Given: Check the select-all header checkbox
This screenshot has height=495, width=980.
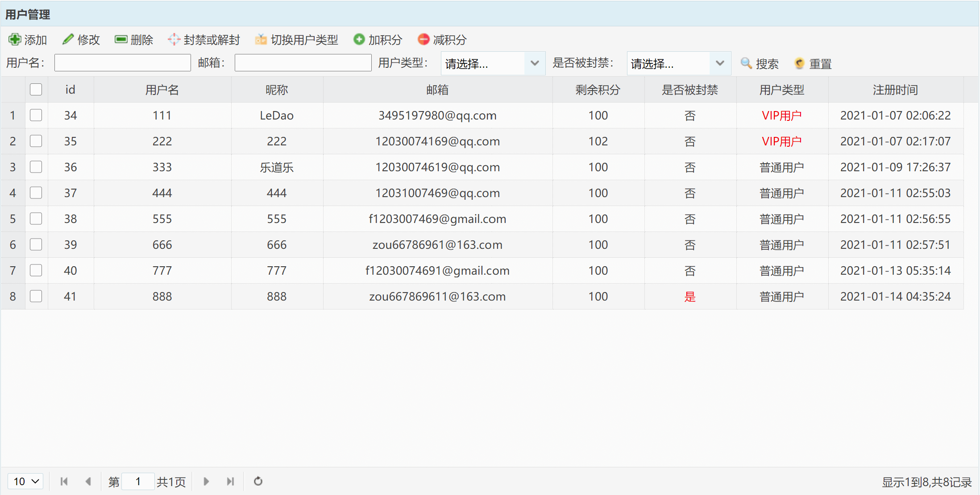Looking at the screenshot, I should point(36,90).
